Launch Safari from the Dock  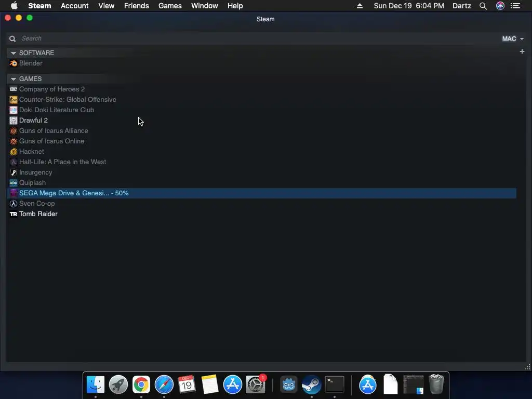[x=164, y=384]
